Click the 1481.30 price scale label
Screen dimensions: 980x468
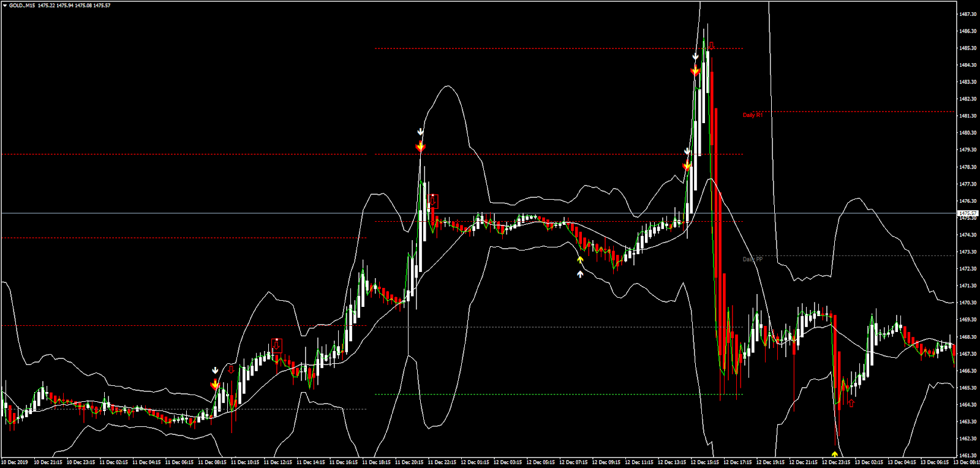pyautogui.click(x=968, y=116)
